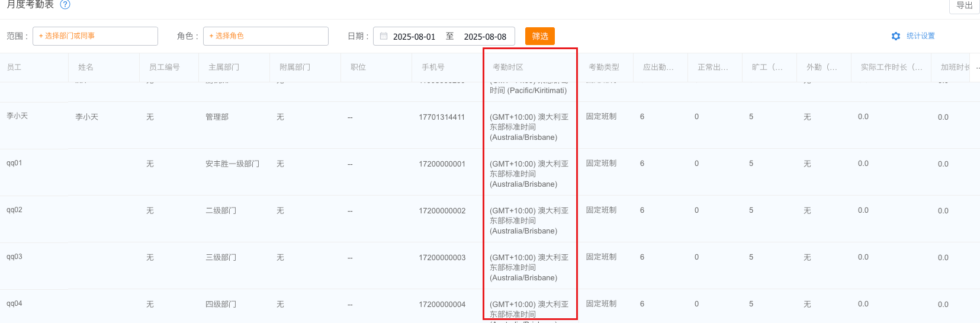Image resolution: width=980 pixels, height=323 pixels.
Task: Click the 考勤时区 column header
Action: 508,68
